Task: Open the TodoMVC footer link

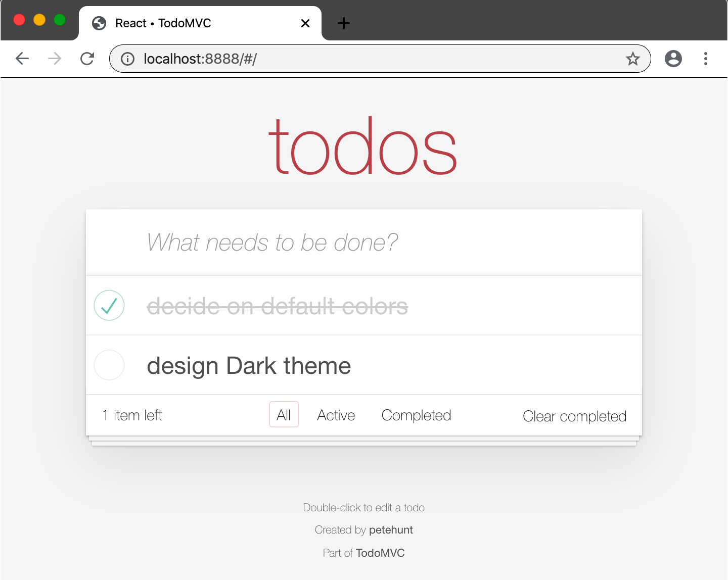Action: (x=380, y=553)
